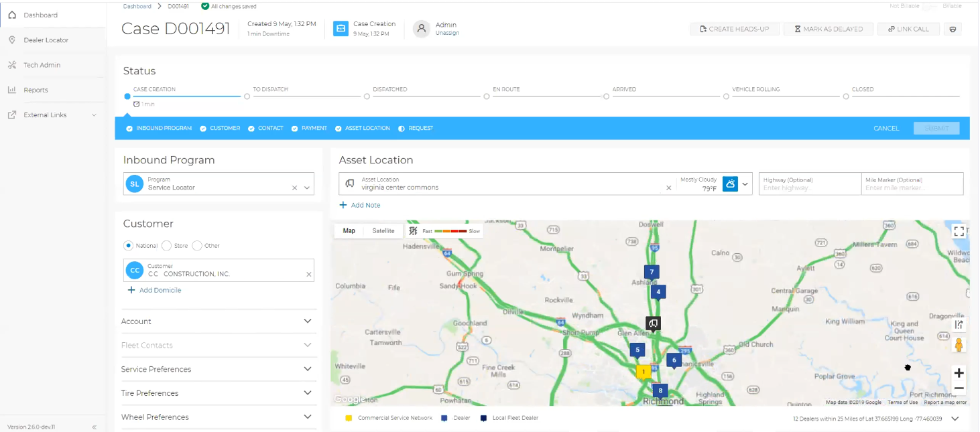This screenshot has width=980, height=432.
Task: Zoom in on the map
Action: tap(959, 373)
